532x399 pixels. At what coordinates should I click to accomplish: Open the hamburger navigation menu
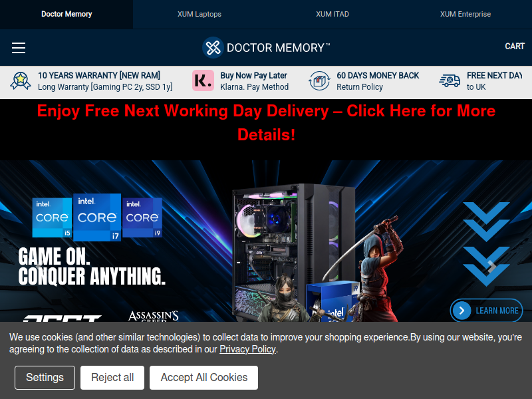point(19,48)
